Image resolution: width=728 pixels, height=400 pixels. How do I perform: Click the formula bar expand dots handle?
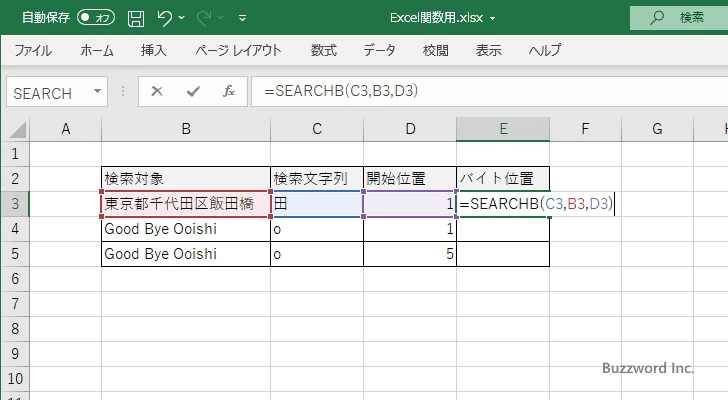[123, 91]
